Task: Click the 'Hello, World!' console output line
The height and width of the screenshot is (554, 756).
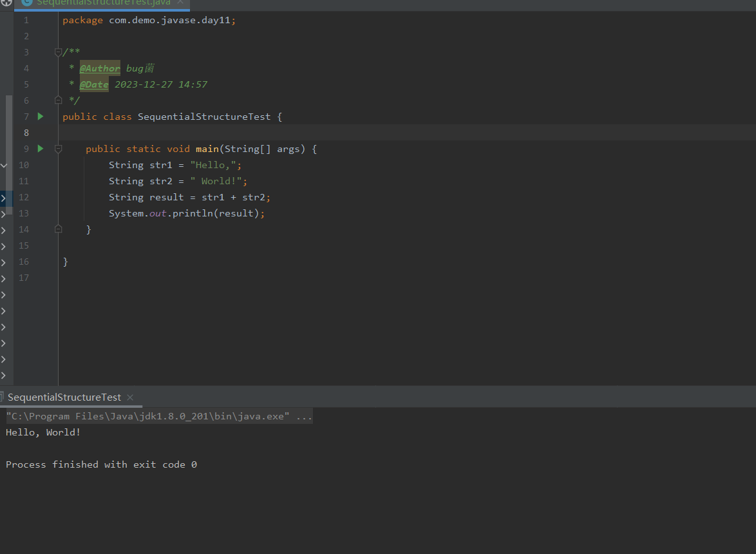Action: pos(43,432)
